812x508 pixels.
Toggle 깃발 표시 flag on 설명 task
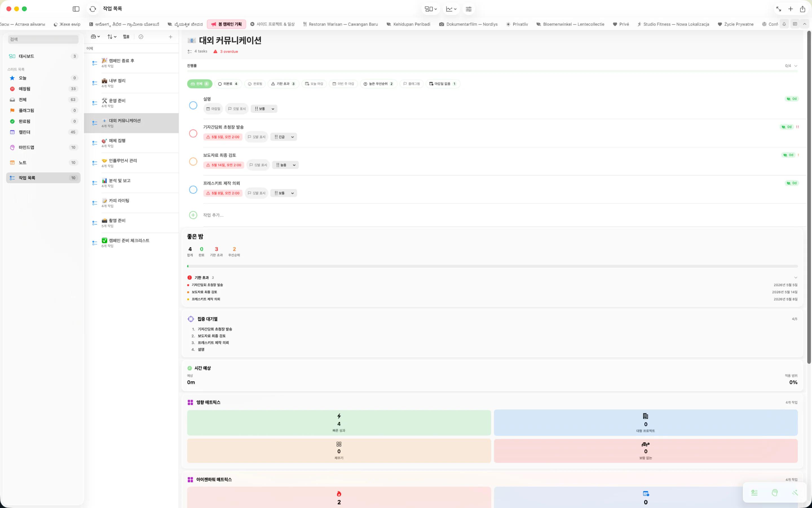(x=237, y=109)
